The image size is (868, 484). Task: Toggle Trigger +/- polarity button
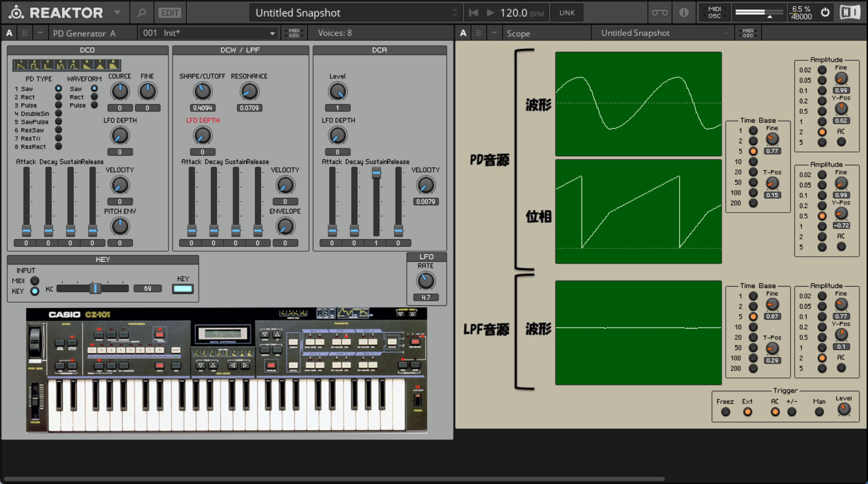pyautogui.click(x=792, y=412)
